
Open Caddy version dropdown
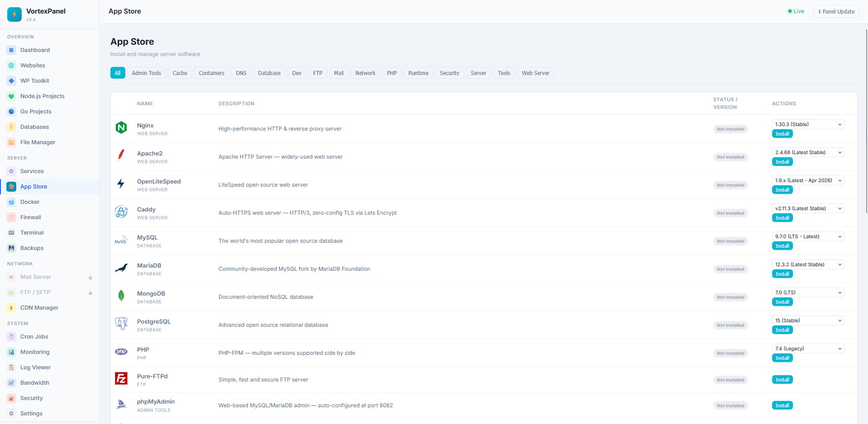808,208
